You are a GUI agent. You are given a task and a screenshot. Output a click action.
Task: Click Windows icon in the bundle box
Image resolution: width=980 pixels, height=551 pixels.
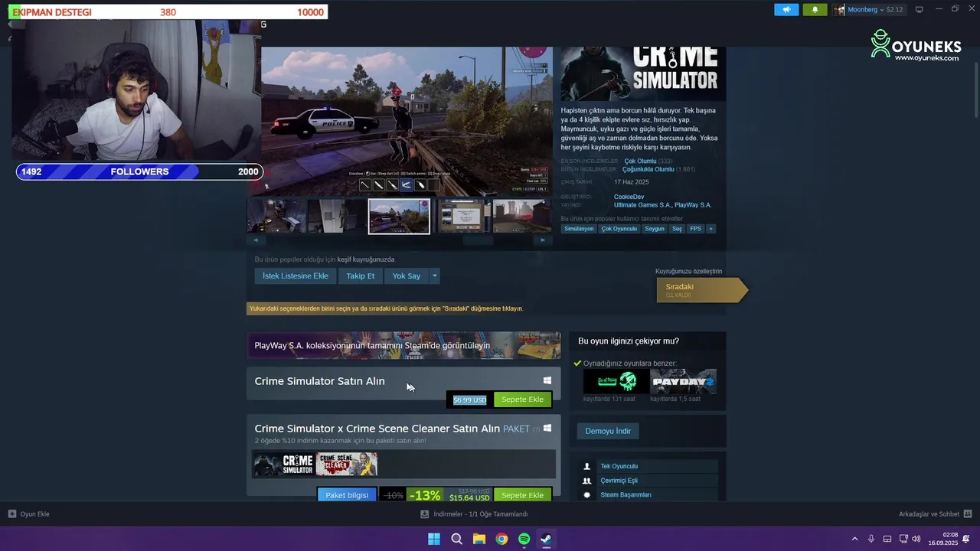(547, 429)
